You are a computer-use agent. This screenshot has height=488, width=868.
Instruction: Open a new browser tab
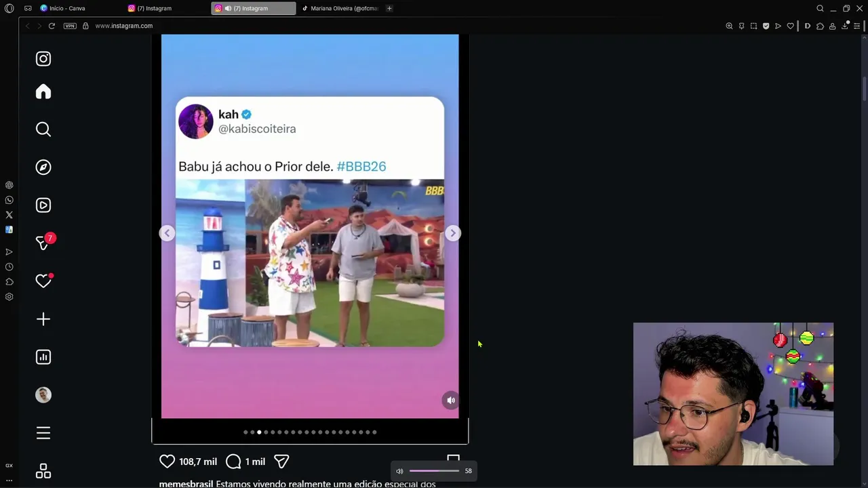(389, 8)
